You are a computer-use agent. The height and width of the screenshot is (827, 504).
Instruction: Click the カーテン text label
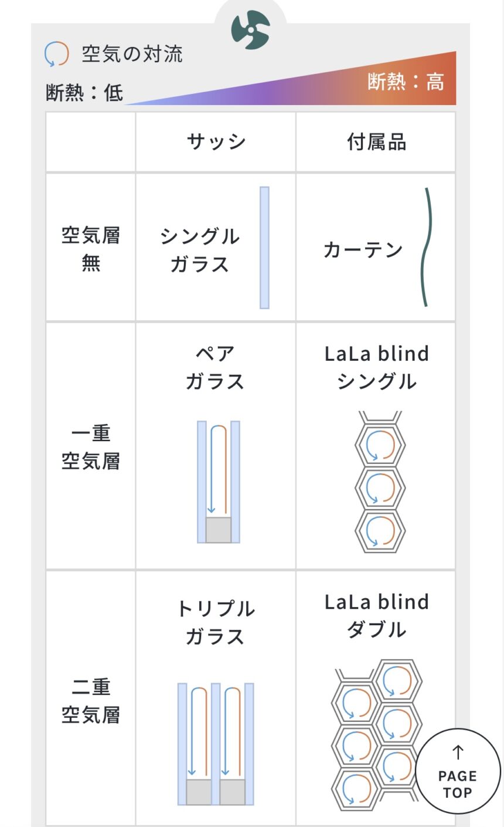tap(363, 250)
